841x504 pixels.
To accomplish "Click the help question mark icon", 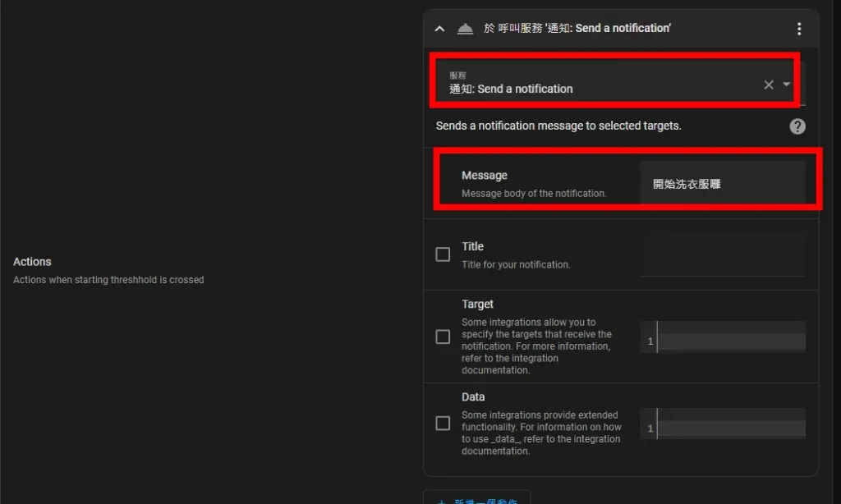I will pos(797,126).
